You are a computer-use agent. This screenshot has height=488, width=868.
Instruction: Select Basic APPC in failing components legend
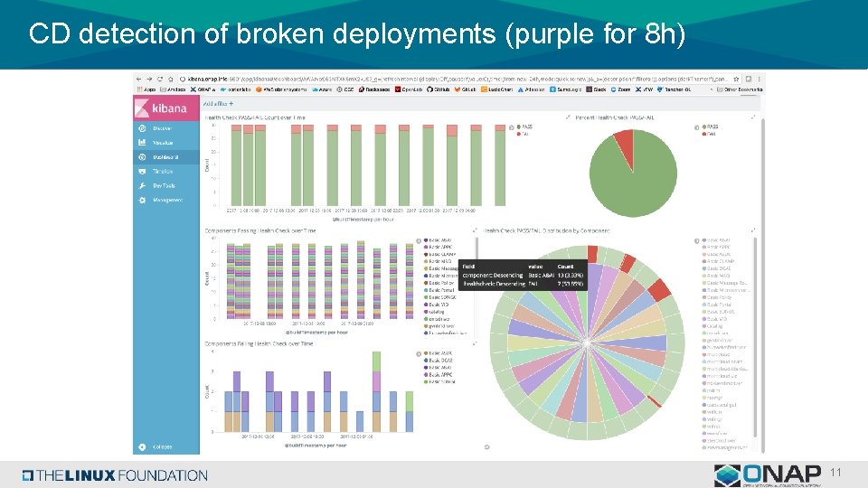click(x=439, y=374)
